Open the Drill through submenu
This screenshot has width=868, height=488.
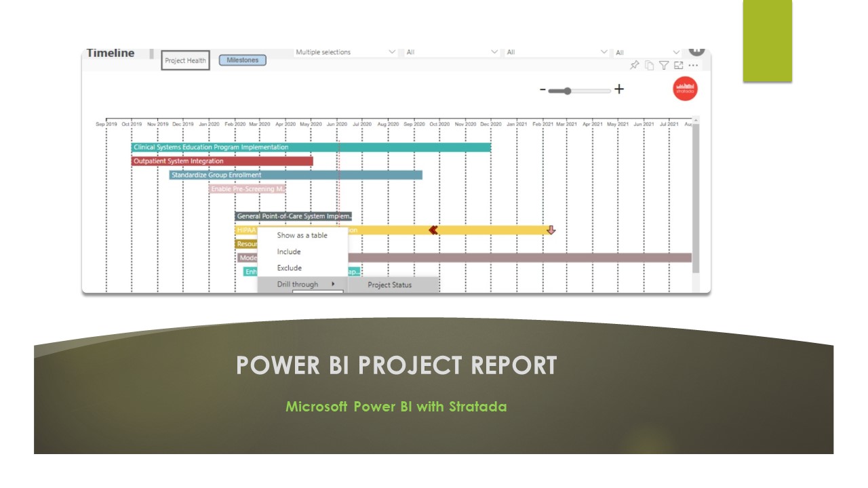[x=302, y=284]
